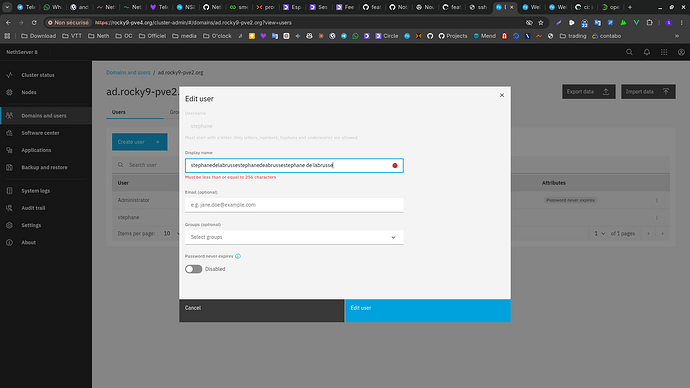
Task: Open Audit trail in sidebar
Action: (x=46, y=208)
